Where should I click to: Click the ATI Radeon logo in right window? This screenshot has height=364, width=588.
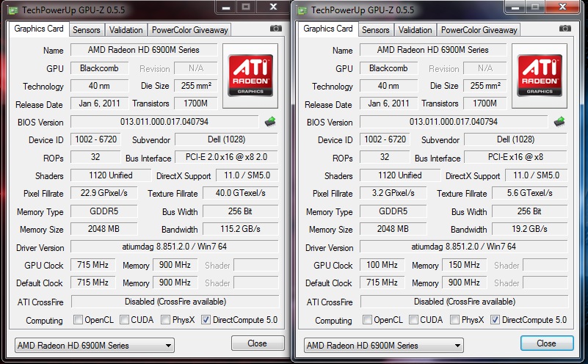click(540, 76)
